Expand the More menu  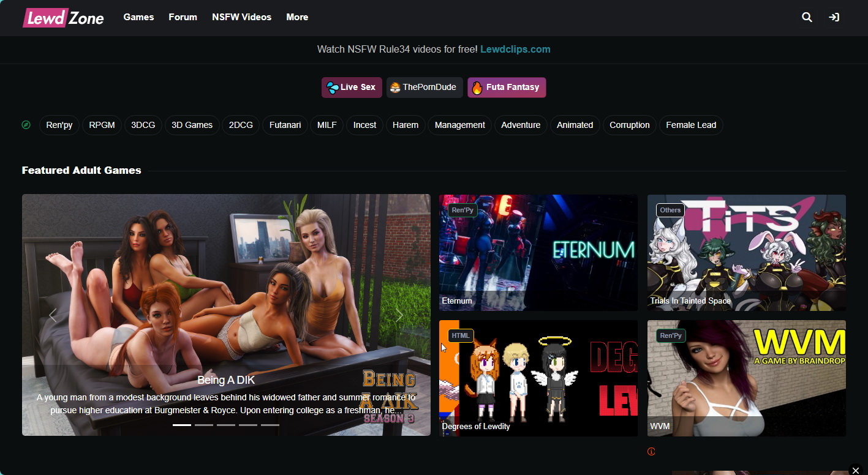click(297, 17)
